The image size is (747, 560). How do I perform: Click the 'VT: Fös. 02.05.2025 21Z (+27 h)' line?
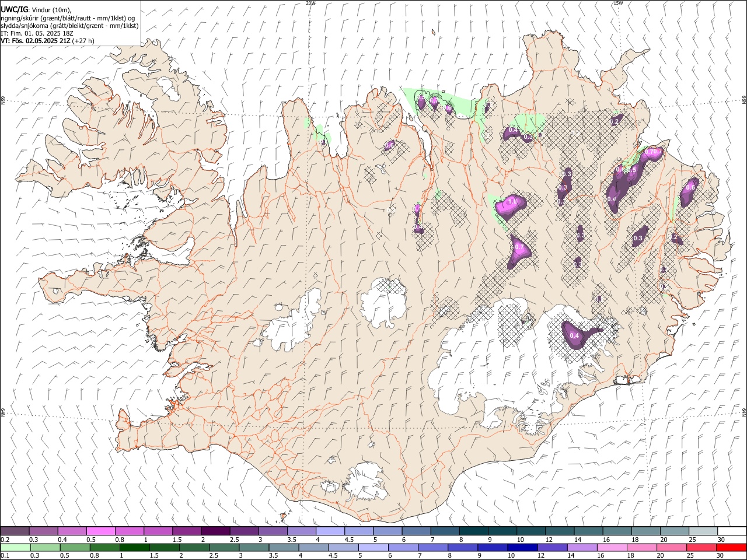47,41
